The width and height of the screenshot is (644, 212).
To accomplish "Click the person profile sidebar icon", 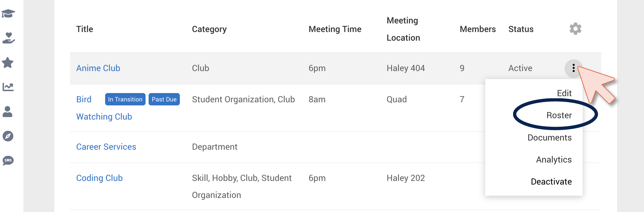I will point(7,112).
